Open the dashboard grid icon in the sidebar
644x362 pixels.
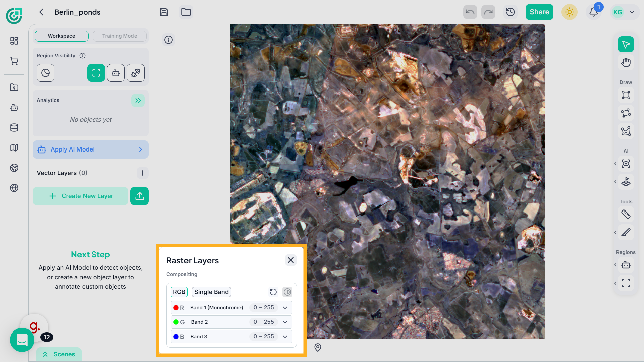[x=14, y=41]
